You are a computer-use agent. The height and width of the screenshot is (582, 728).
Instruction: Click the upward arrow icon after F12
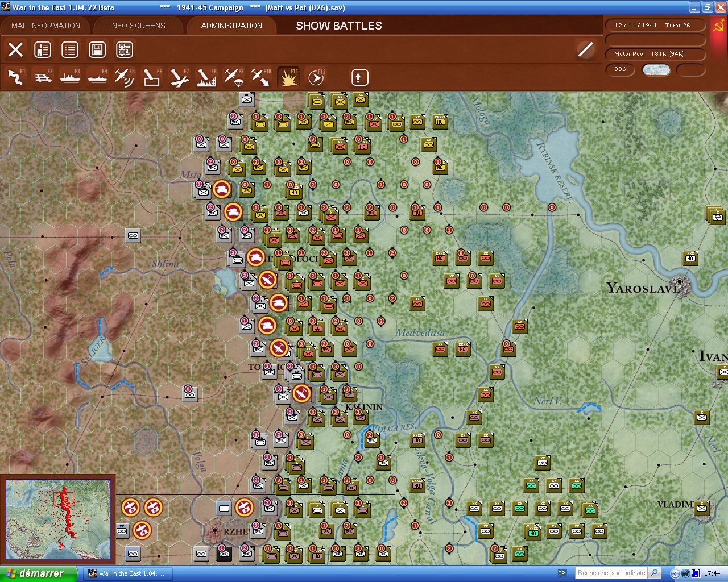359,77
